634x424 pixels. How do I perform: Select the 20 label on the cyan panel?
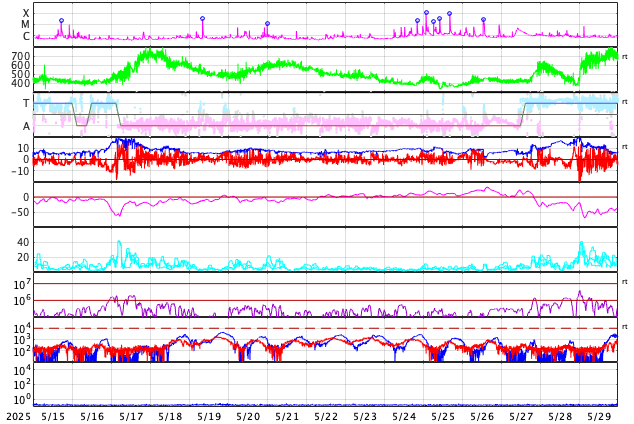23,257
